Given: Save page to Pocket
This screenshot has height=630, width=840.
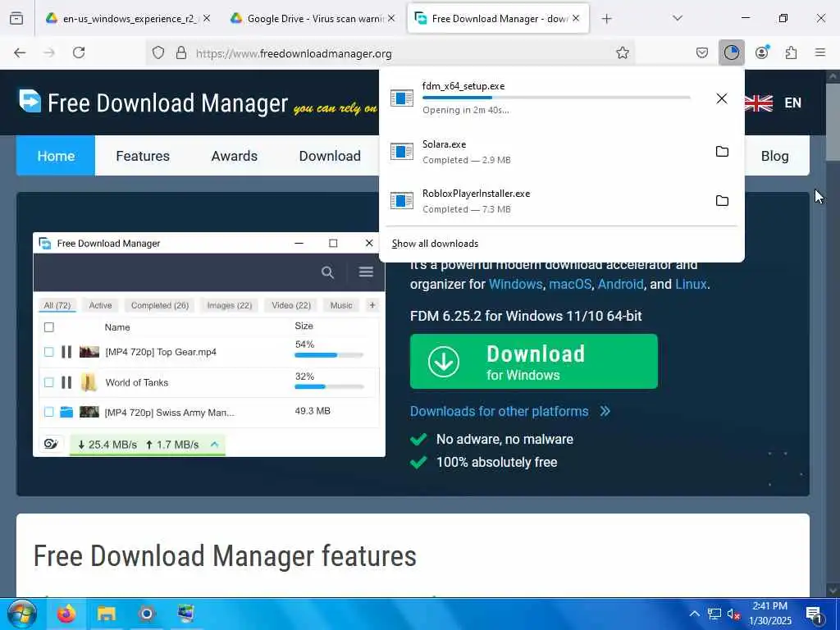Looking at the screenshot, I should pyautogui.click(x=702, y=52).
